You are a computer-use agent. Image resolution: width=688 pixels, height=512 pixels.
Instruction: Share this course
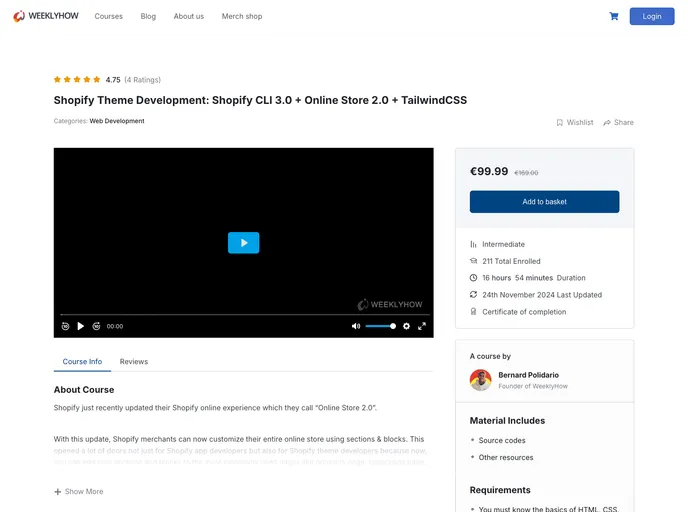pyautogui.click(x=618, y=122)
